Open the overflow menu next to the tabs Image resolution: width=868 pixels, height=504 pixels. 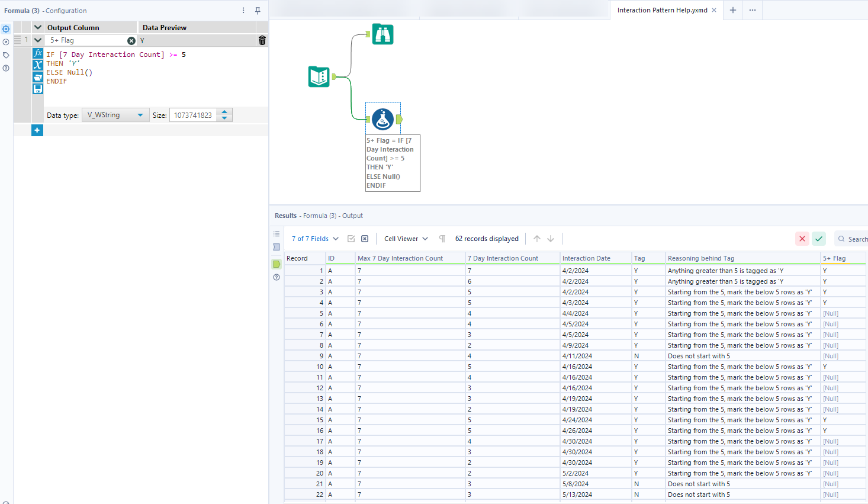(x=752, y=10)
